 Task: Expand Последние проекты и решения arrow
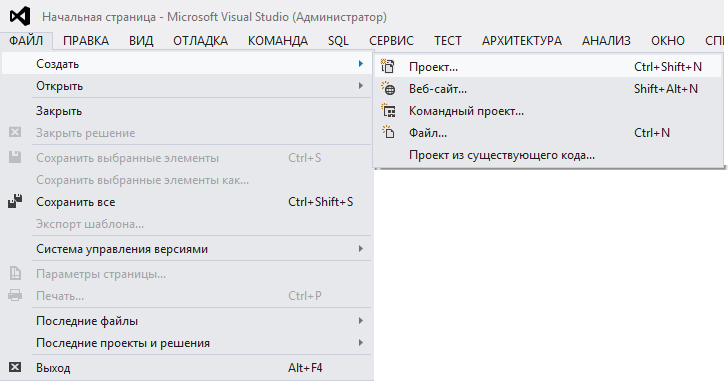click(x=361, y=342)
